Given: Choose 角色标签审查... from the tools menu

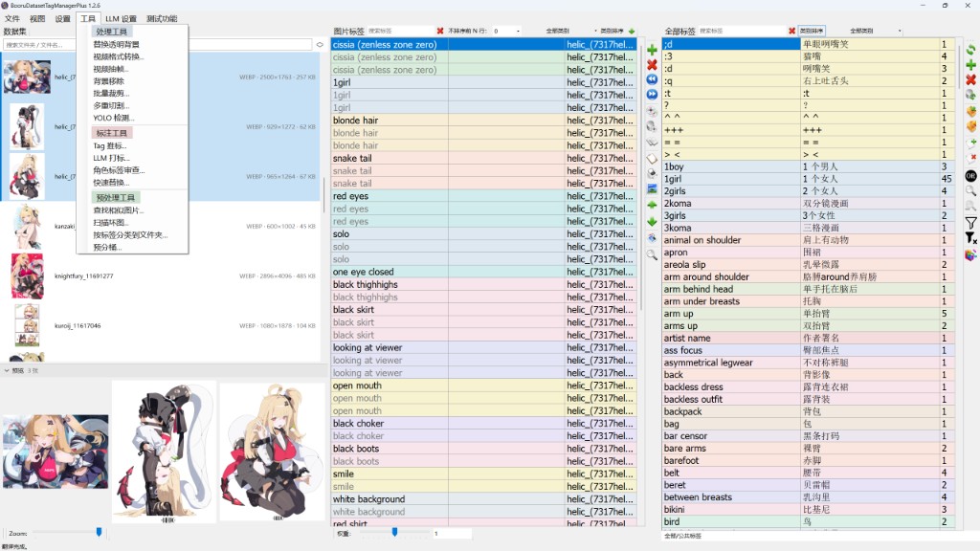Looking at the screenshot, I should [119, 170].
